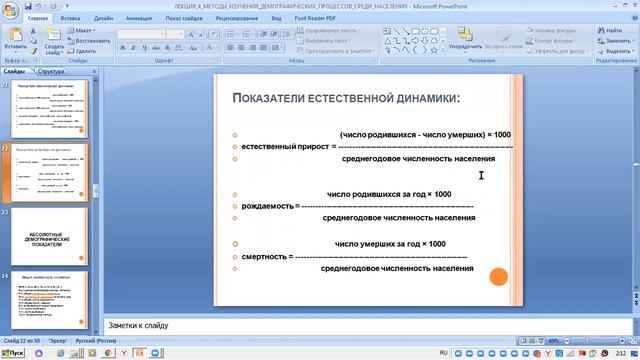The image size is (640, 360).
Task: Decrease font size
Action: (202, 35)
